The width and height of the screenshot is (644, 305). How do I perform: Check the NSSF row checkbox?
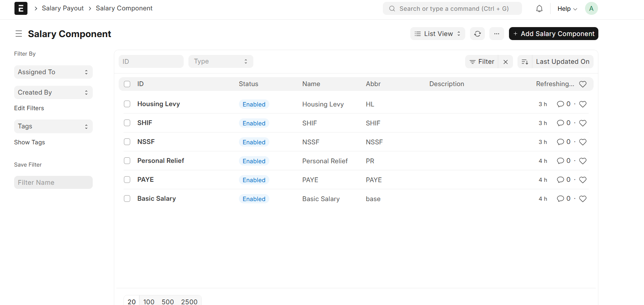point(127,142)
